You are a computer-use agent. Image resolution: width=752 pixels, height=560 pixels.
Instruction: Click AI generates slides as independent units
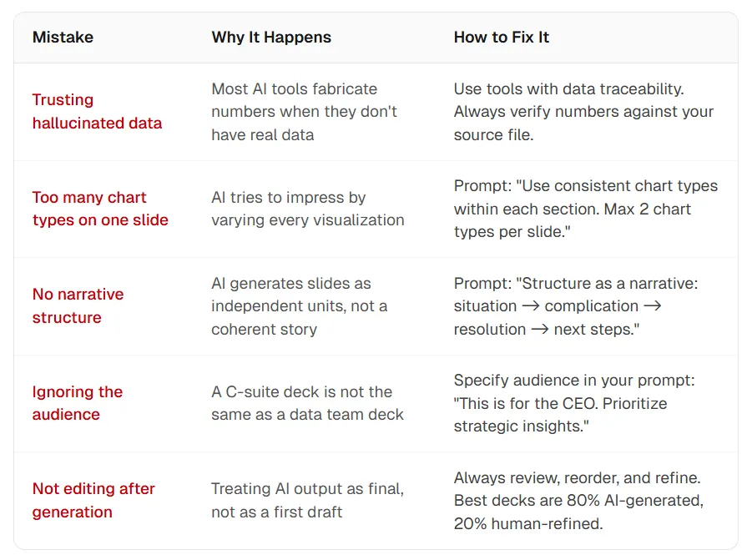300,306
